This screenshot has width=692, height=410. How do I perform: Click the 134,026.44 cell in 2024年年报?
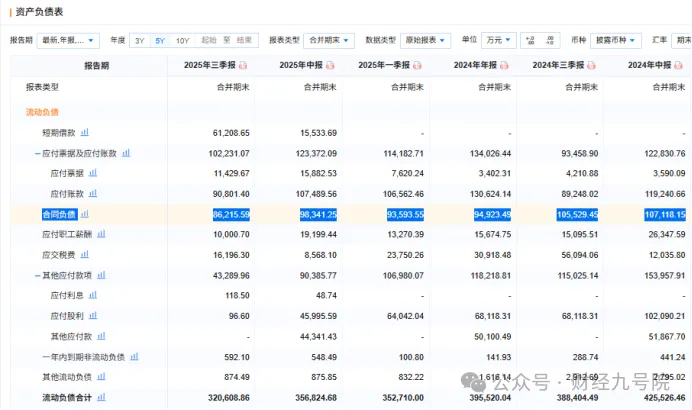coord(490,154)
